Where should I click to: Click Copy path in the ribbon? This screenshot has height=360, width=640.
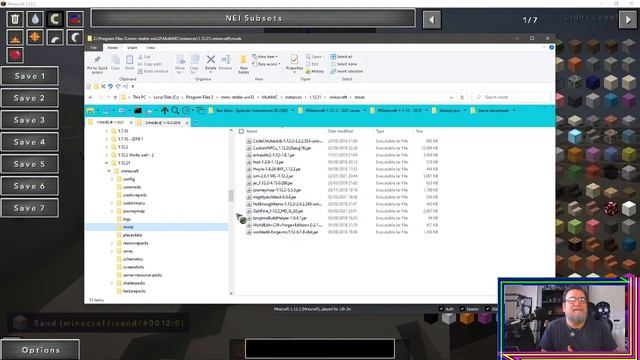coord(150,64)
